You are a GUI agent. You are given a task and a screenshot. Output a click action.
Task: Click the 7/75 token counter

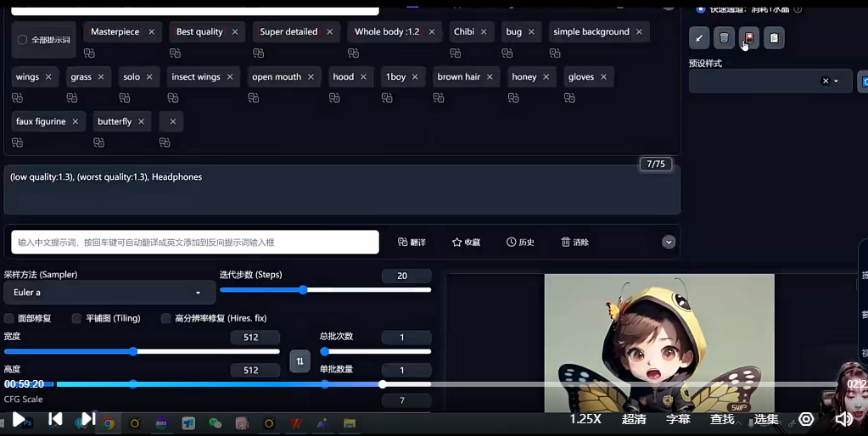click(x=656, y=165)
